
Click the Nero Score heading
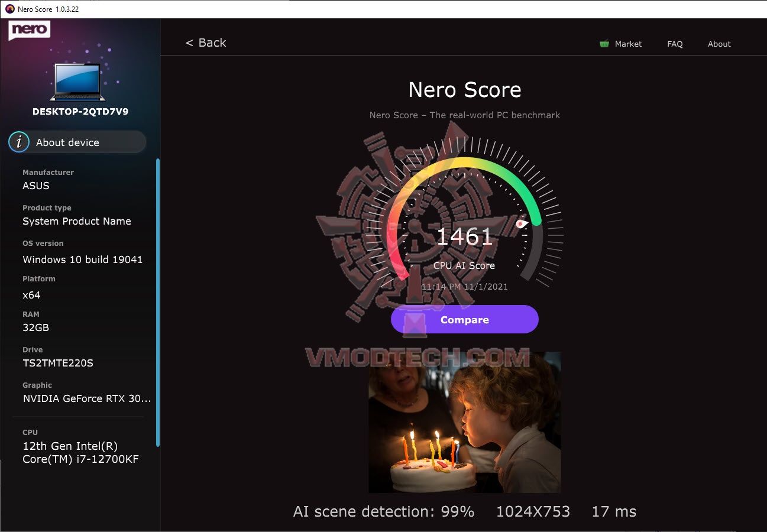465,90
